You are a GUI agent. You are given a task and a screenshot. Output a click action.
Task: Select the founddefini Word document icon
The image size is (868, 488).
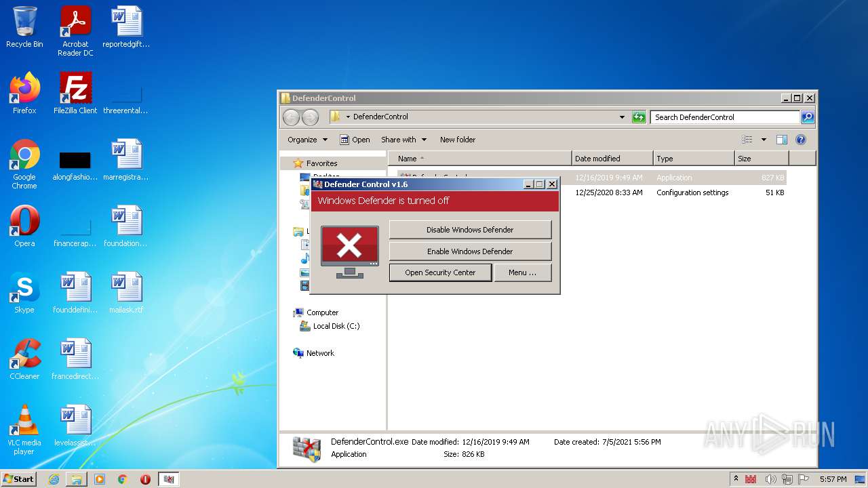coord(75,292)
